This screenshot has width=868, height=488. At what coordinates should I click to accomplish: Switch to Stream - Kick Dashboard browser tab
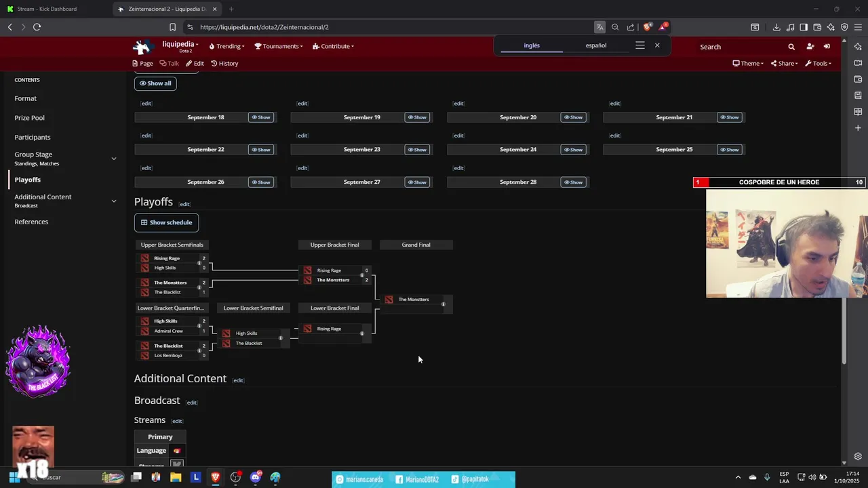[x=54, y=9]
